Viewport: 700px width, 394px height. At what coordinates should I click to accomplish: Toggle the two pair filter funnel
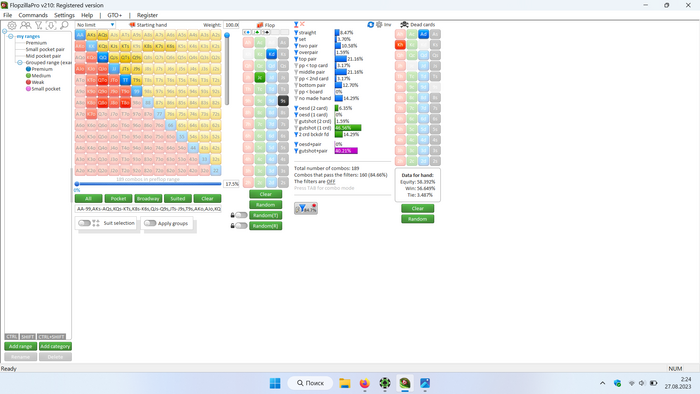pyautogui.click(x=296, y=46)
